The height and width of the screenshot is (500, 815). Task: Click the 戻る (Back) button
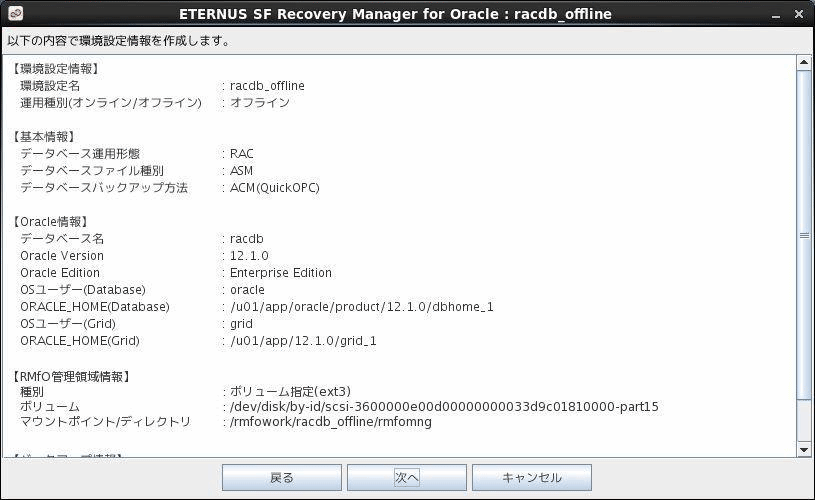pyautogui.click(x=282, y=477)
